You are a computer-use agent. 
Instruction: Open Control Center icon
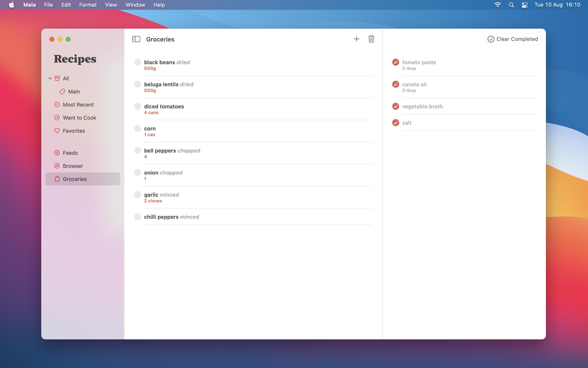pos(525,5)
